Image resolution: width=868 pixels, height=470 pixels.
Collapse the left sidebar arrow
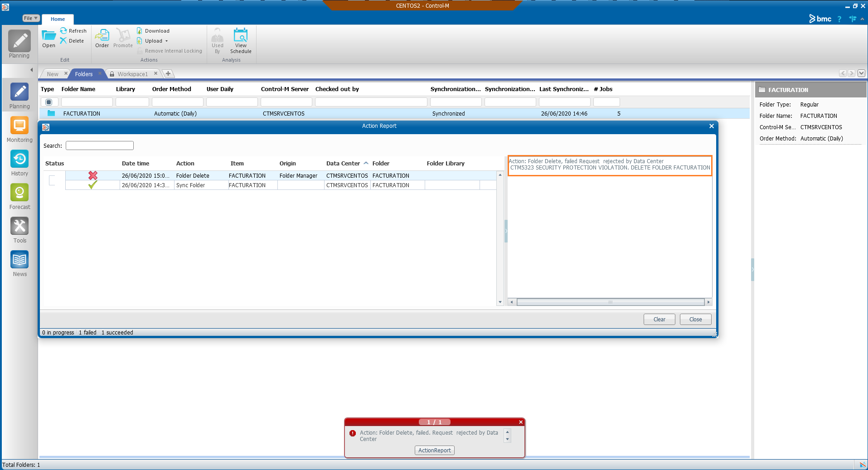pos(31,70)
